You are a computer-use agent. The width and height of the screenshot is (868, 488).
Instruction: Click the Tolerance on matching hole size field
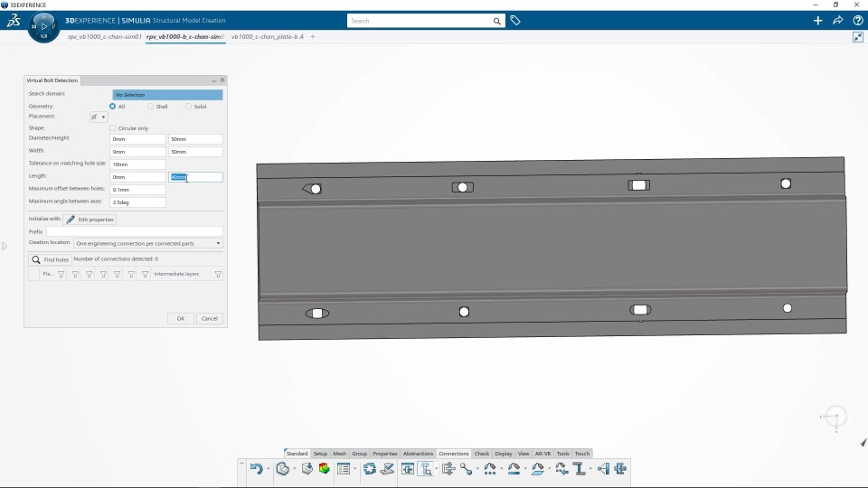click(137, 164)
